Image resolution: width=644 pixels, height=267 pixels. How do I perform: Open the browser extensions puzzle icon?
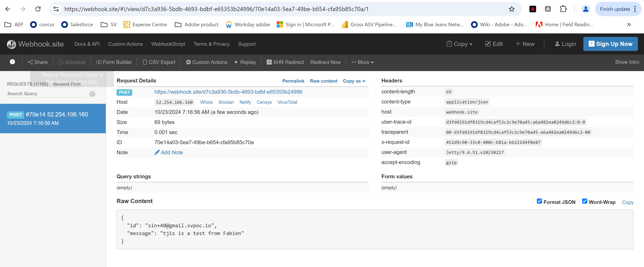click(x=563, y=9)
